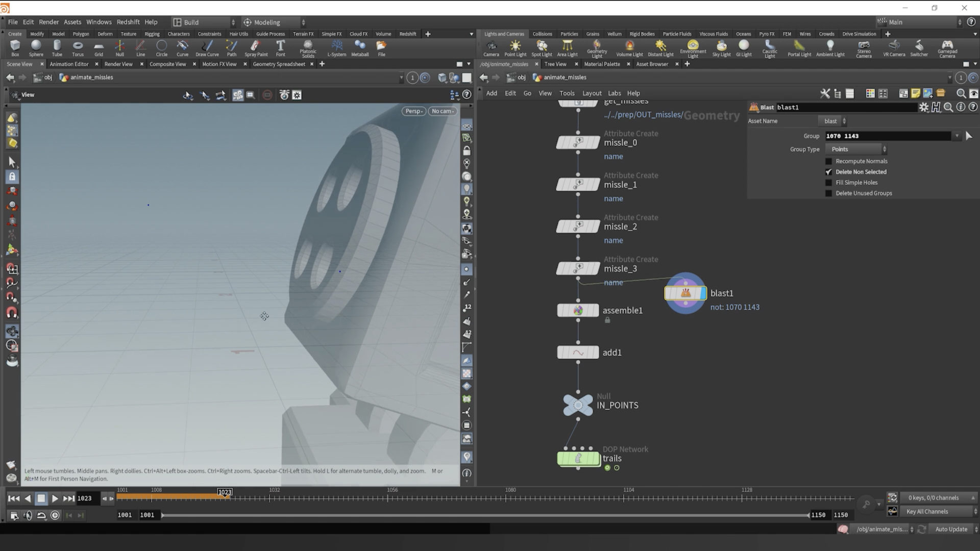Click the Switcher shelf tool
This screenshot has width=980, height=551.
919,48
